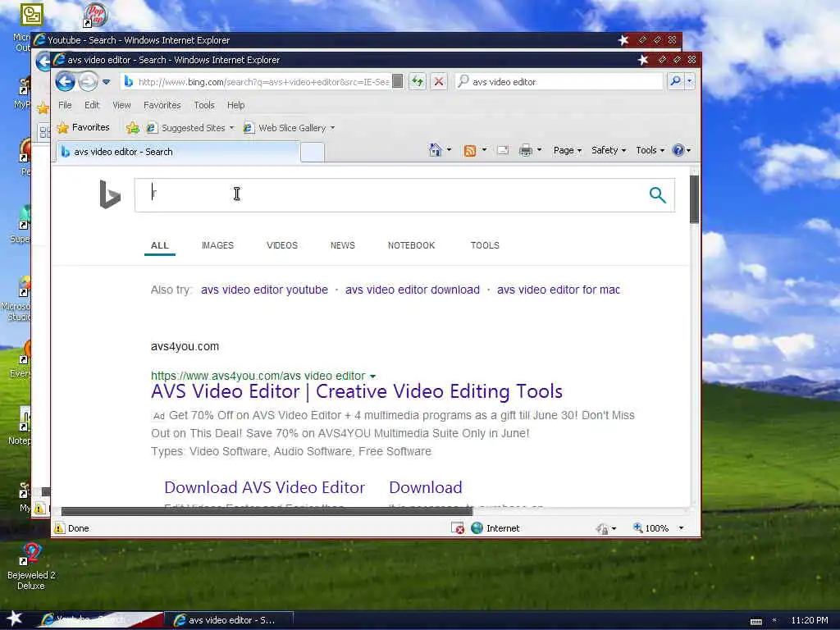Viewport: 840px width, 630px height.
Task: Click the 100% zoom level button
Action: [651, 528]
